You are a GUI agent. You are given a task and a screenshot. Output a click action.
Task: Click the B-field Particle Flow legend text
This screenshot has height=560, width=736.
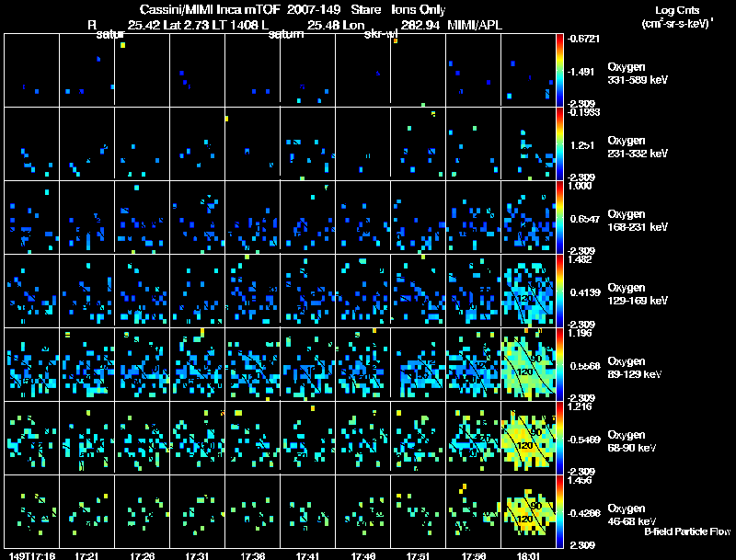687,531
